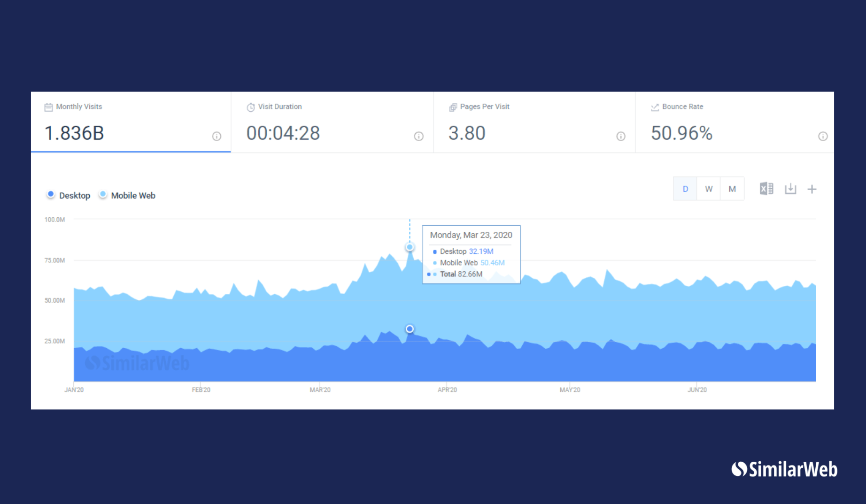Select the Visit Duration metric tab

332,122
